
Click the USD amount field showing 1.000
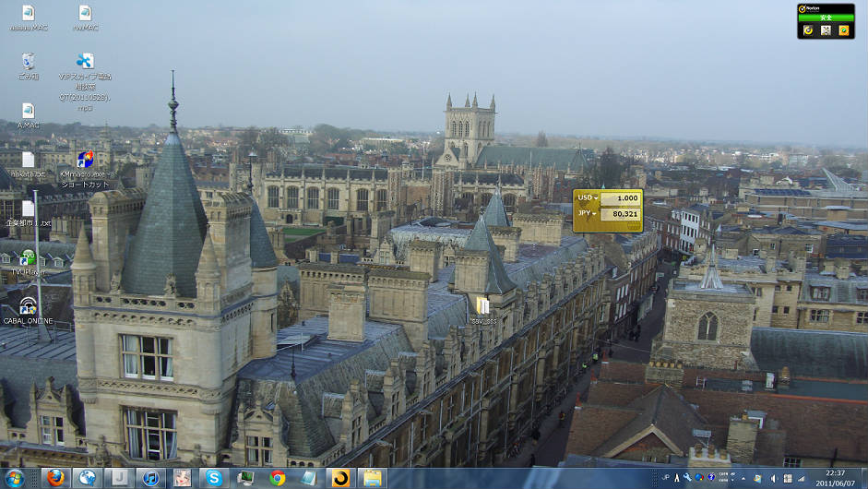620,198
